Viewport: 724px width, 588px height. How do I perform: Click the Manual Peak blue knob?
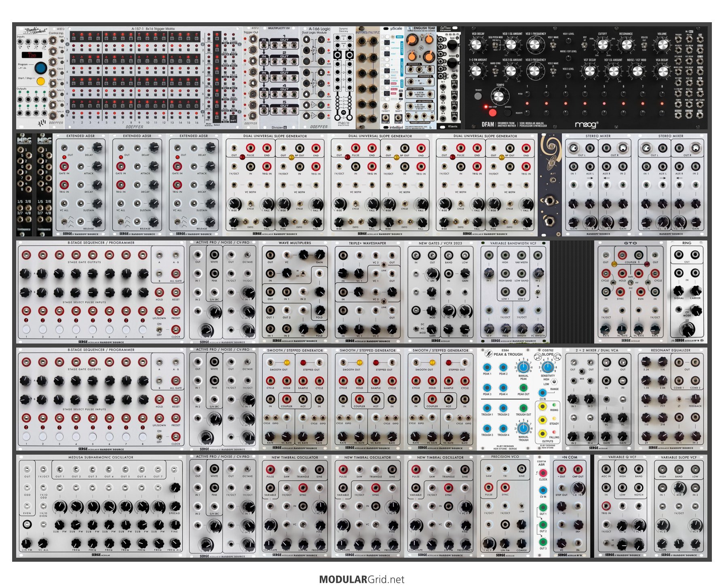tap(523, 367)
